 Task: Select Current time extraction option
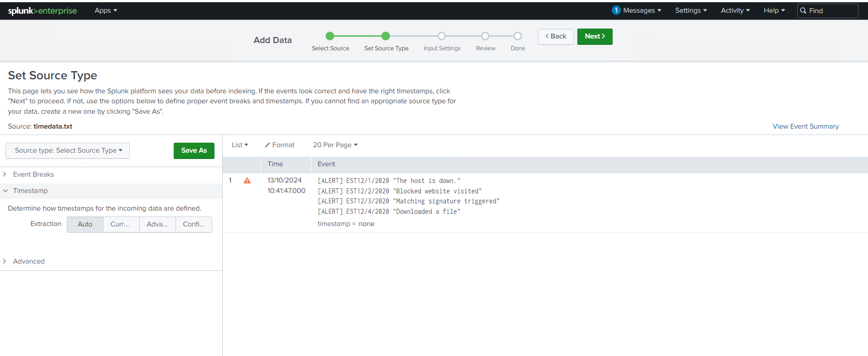pyautogui.click(x=121, y=224)
